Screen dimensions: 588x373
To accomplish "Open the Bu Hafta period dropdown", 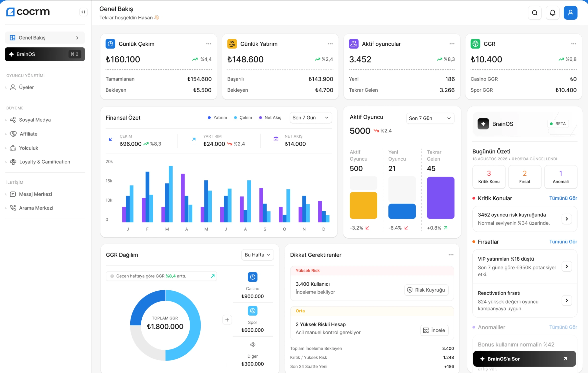I will click(x=257, y=255).
